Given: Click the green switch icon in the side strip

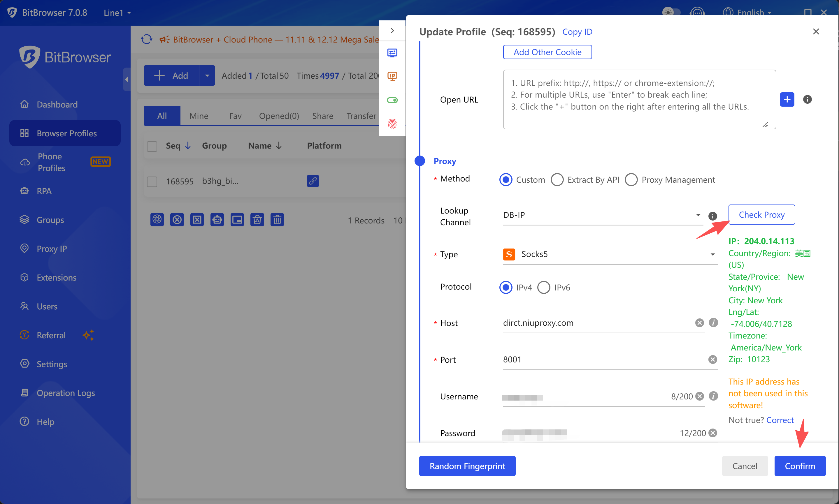Looking at the screenshot, I should pos(392,100).
